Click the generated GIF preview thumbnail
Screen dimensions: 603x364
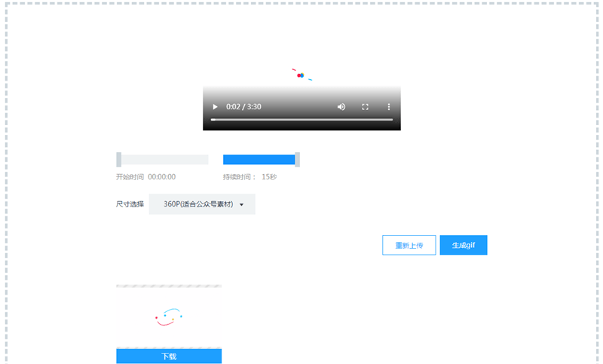[169, 317]
